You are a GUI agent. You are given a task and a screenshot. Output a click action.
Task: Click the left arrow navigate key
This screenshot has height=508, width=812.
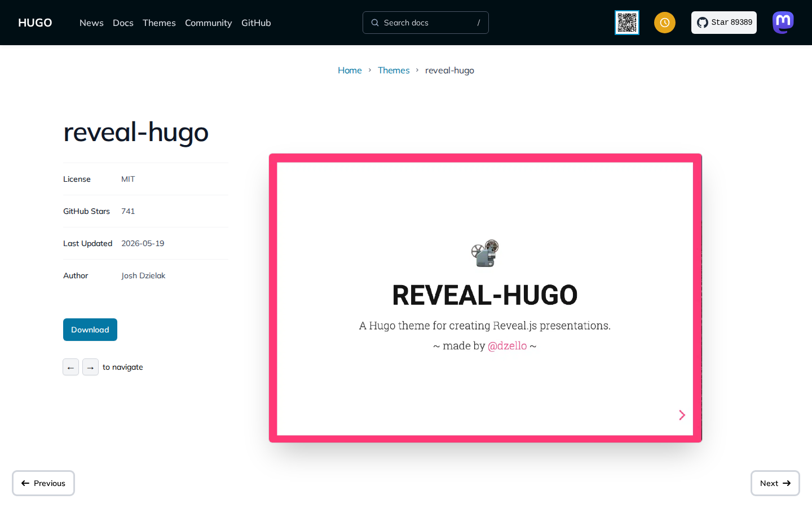tap(70, 367)
